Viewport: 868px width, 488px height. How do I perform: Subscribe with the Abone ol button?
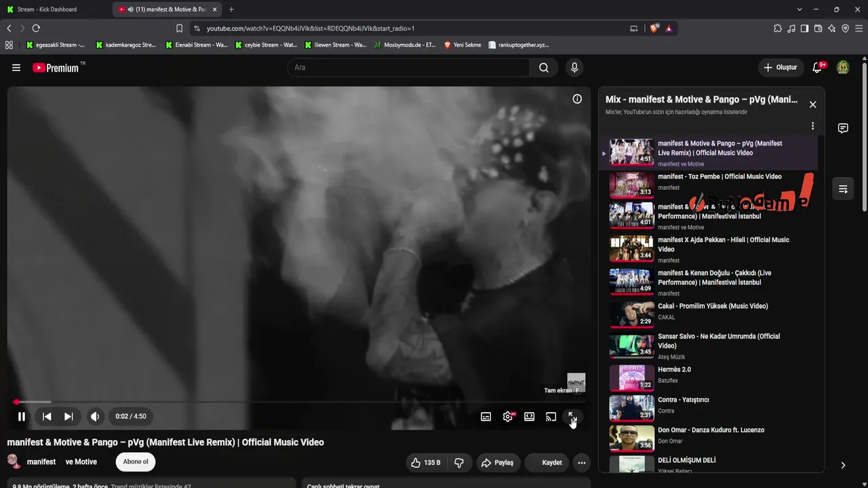(136, 462)
